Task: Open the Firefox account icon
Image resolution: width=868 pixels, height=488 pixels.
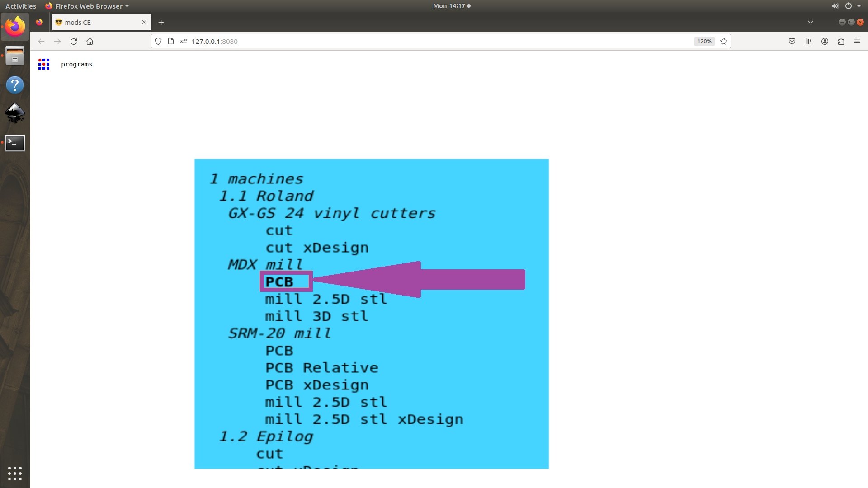Action: (x=825, y=41)
